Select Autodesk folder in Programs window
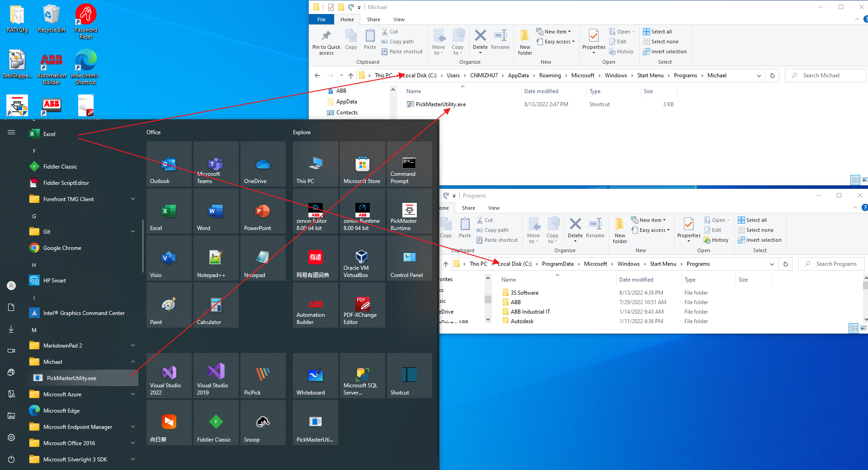 [x=518, y=321]
